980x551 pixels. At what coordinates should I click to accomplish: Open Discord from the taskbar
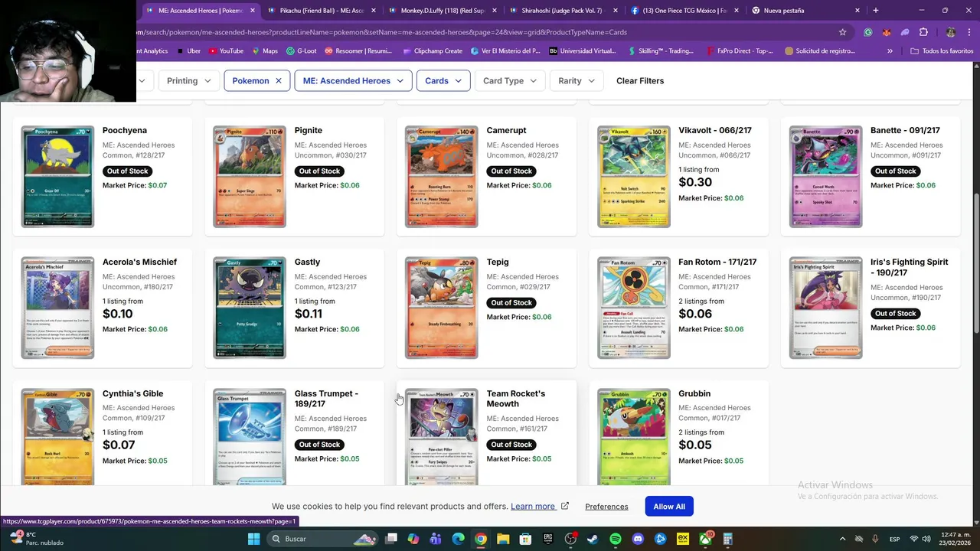[x=638, y=539]
